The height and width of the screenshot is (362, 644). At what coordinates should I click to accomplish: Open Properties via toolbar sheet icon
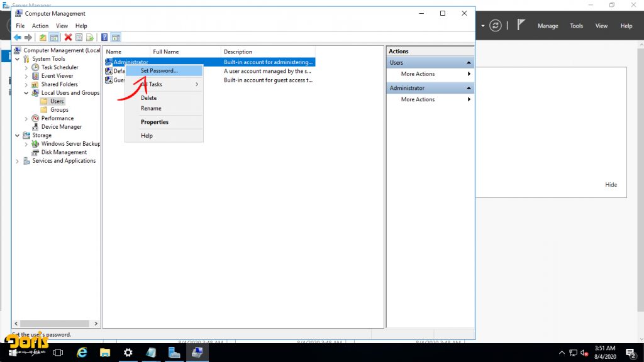[x=79, y=38]
